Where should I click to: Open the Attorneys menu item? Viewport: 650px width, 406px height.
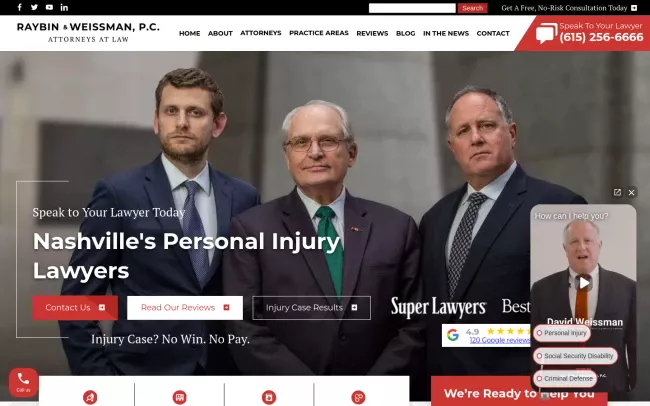point(261,33)
